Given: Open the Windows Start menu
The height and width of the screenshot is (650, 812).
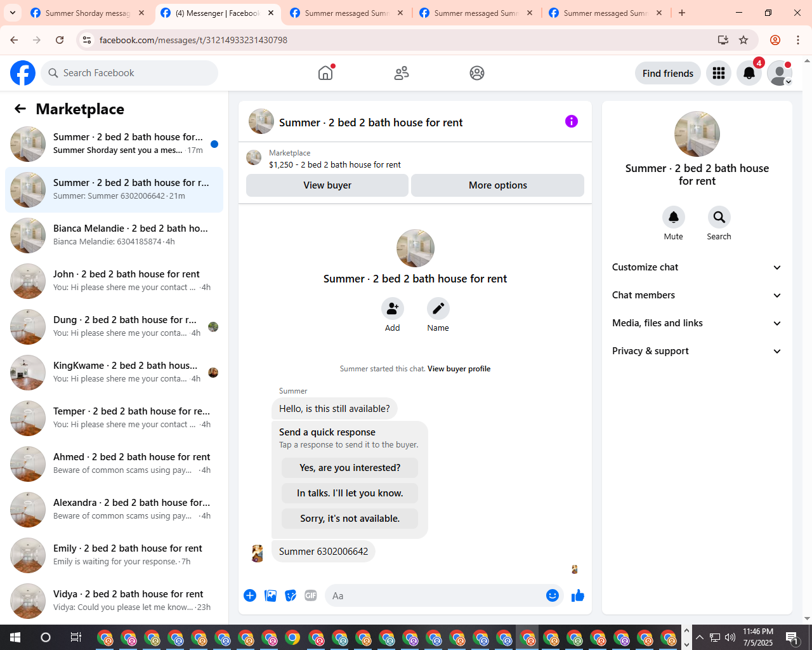Looking at the screenshot, I should pyautogui.click(x=15, y=637).
